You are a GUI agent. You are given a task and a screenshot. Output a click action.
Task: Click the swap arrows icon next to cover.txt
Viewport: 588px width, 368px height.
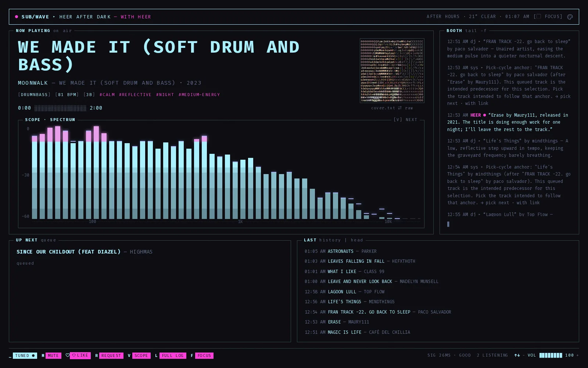(x=400, y=108)
